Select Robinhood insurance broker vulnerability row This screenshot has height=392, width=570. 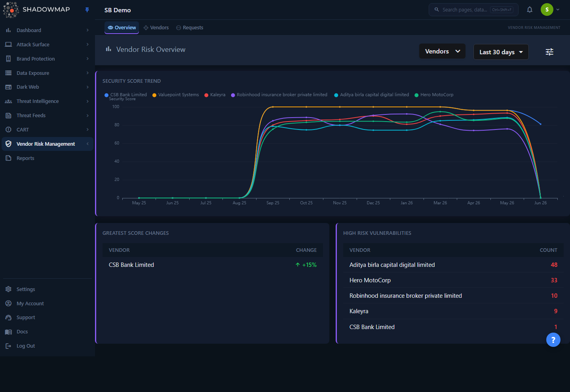pos(453,296)
